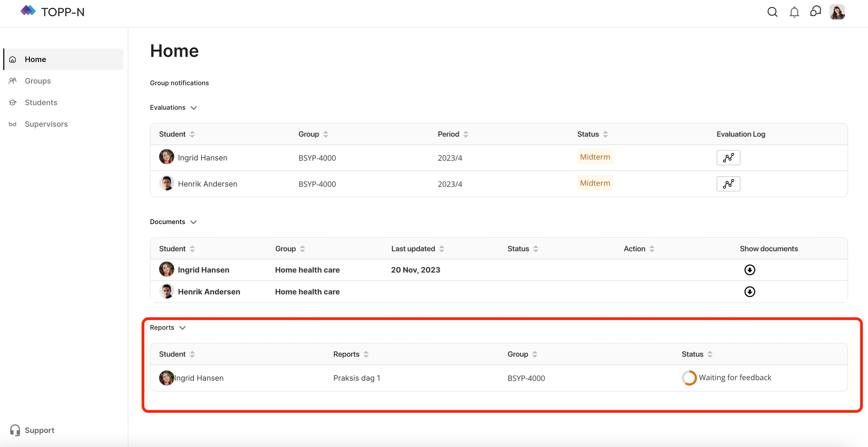Image resolution: width=868 pixels, height=447 pixels.
Task: Open the notifications bell
Action: tap(794, 12)
